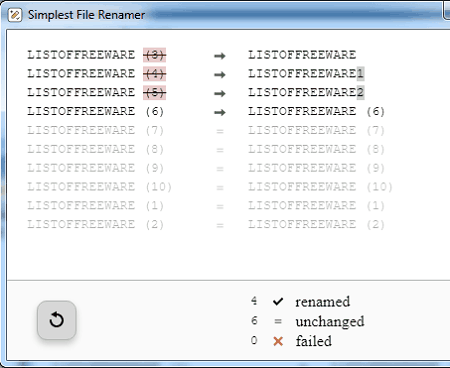Select original name LISTOFFREEWARE with struck-through (3)

pyautogui.click(x=97, y=55)
